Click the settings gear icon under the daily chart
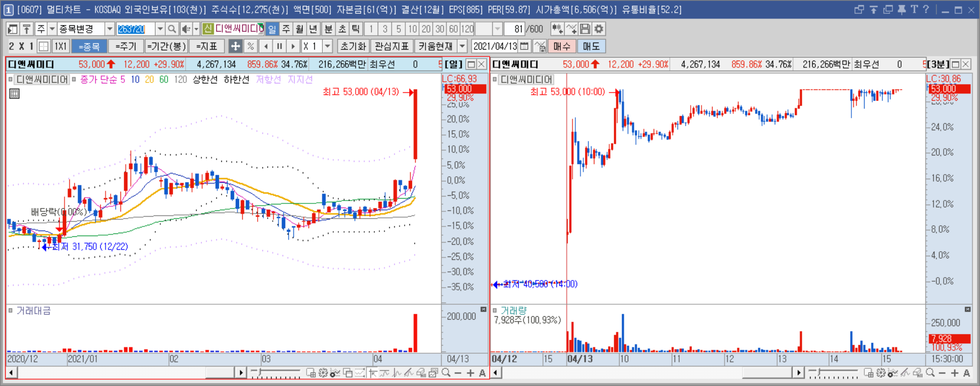This screenshot has height=386, width=980. (323, 373)
